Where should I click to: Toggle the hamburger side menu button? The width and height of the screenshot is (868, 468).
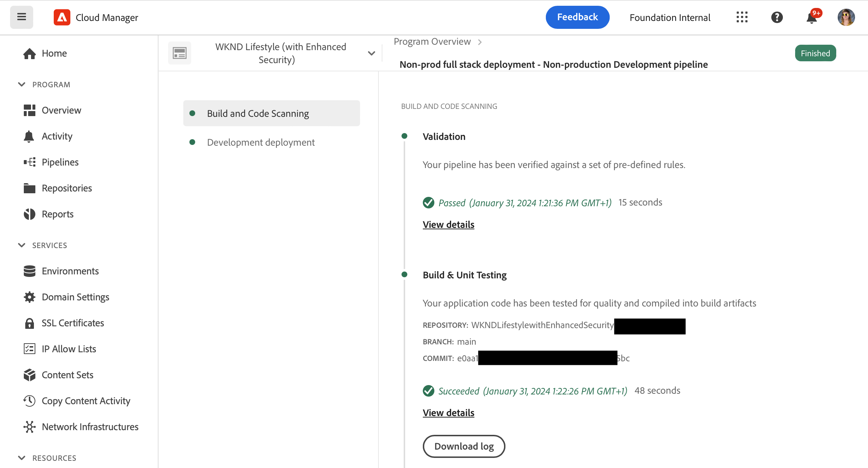point(21,17)
